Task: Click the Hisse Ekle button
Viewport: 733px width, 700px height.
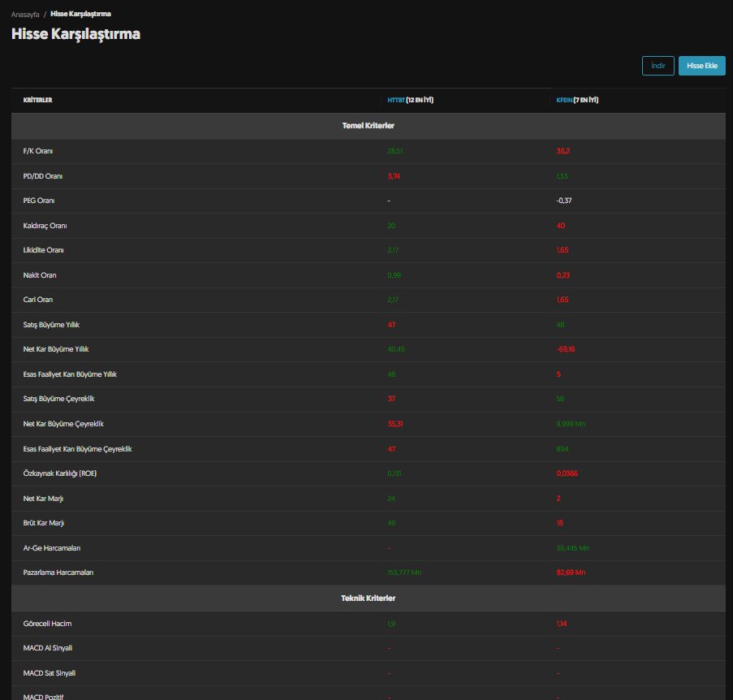Action: [701, 66]
